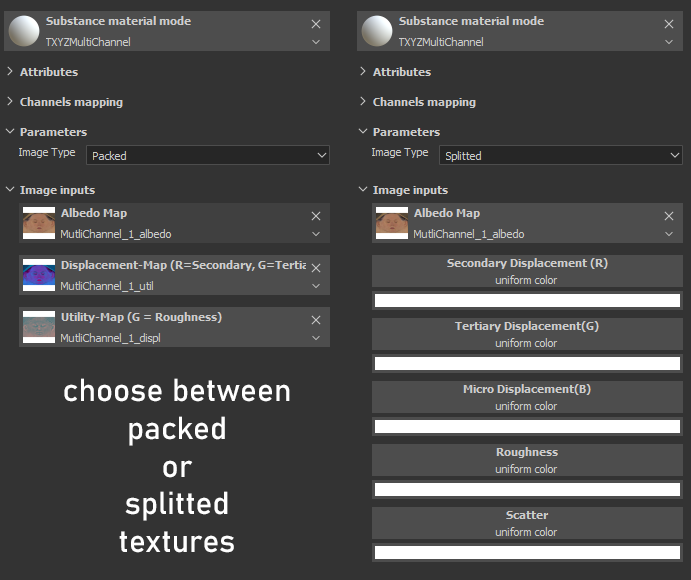Click the MutliChannel_1_displ texture thumbnail
The height and width of the screenshot is (580, 691).
(x=39, y=327)
